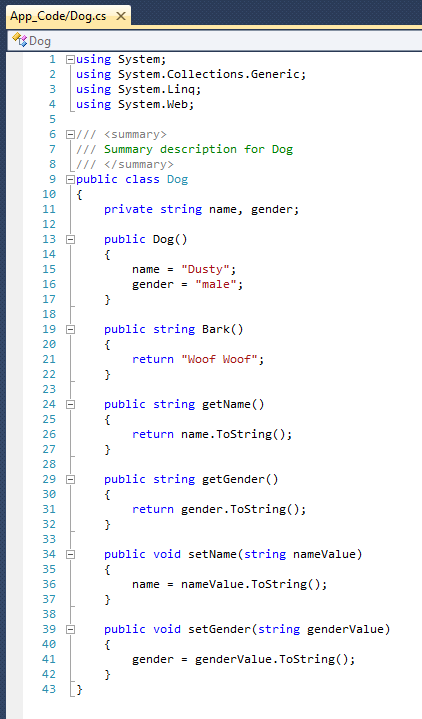Collapse the Dog() constructor block
Viewport: 422px width, 719px height.
pos(70,239)
